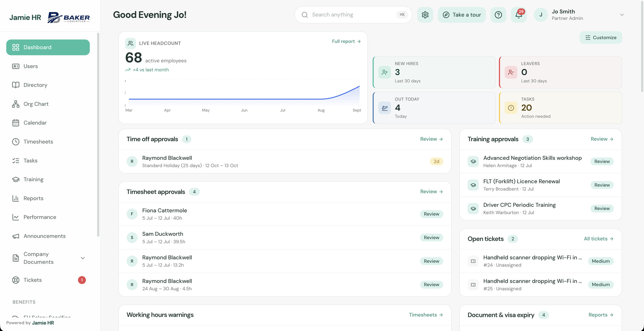Click the Timesheets link in Working hours warnings
Viewport: 644px width, 331px height.
426,315
